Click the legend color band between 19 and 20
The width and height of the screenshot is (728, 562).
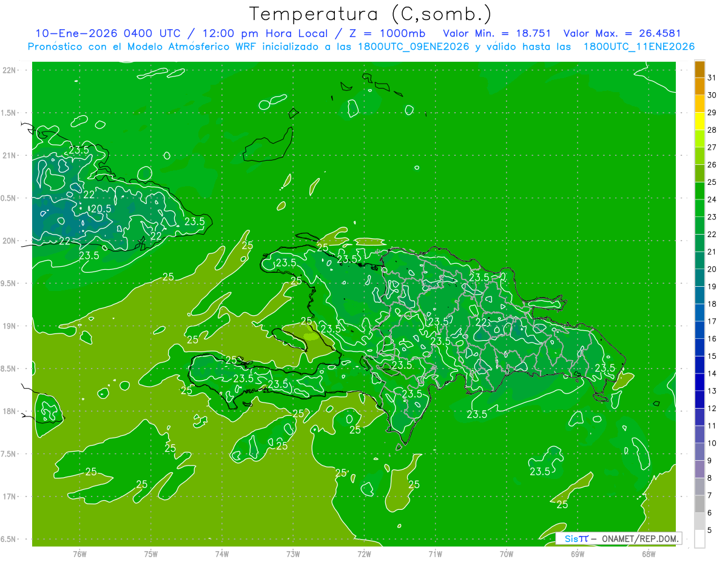pyautogui.click(x=699, y=278)
